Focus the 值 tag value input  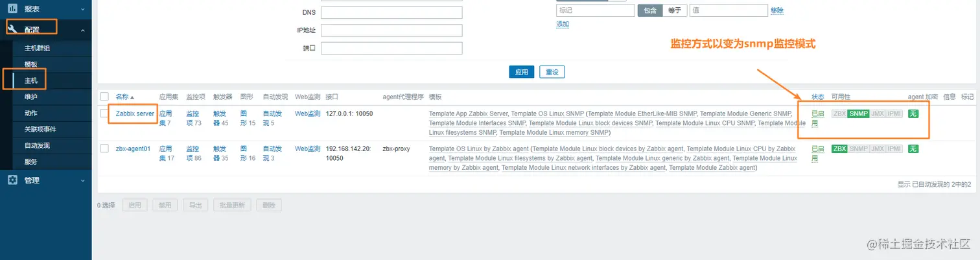(728, 10)
